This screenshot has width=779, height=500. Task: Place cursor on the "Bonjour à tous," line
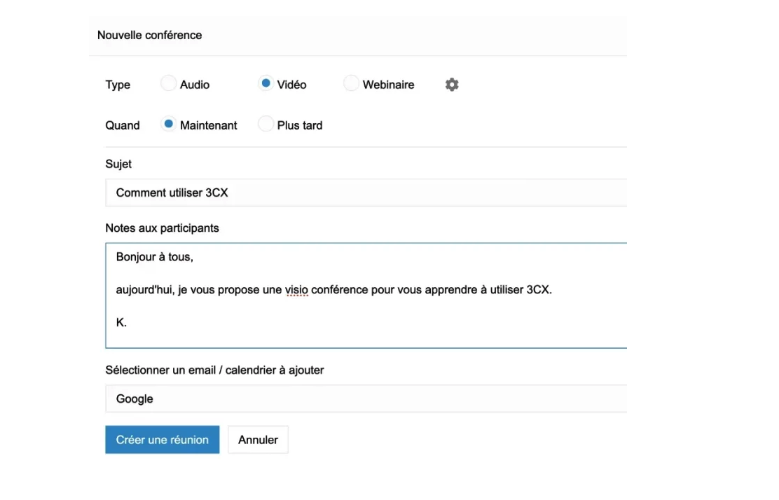coord(154,257)
